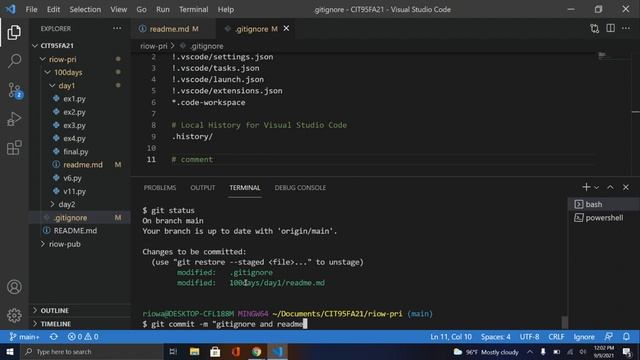Switch to the OUTPUT panel tab
Image resolution: width=640 pixels, height=360 pixels.
tap(202, 188)
